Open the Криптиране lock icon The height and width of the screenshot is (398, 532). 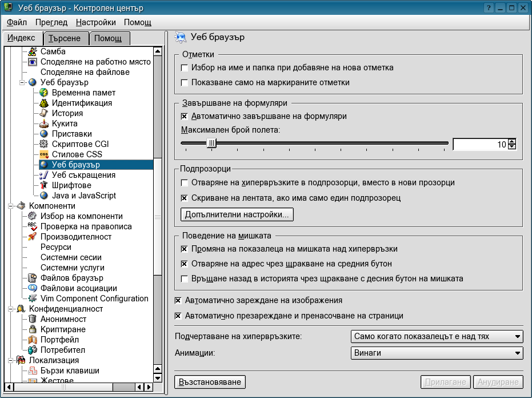[33, 329]
